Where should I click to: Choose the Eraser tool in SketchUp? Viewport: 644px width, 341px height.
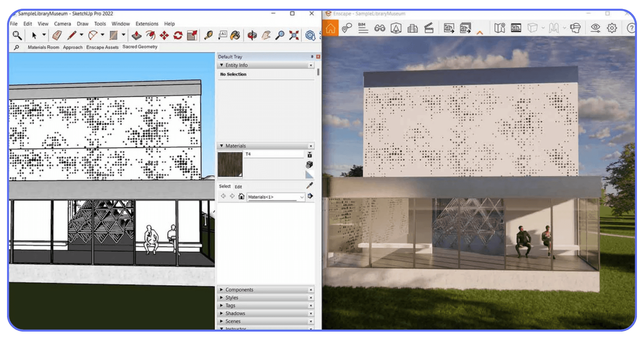[57, 35]
